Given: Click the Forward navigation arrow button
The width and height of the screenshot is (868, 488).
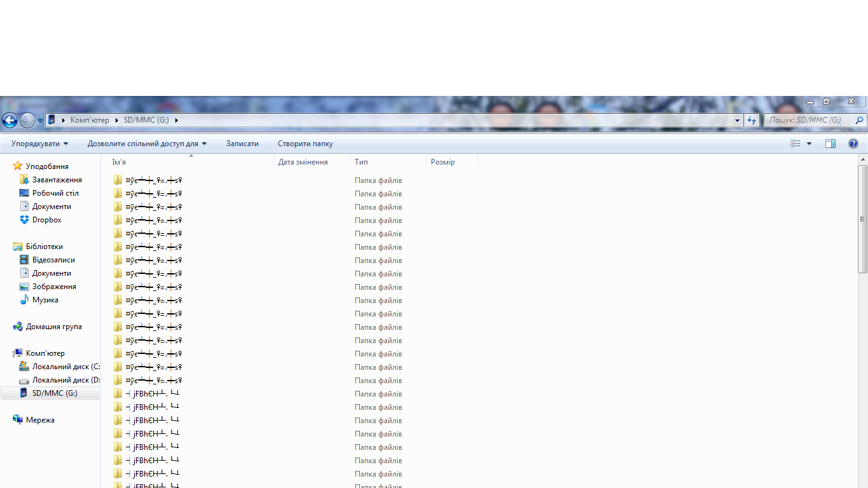Looking at the screenshot, I should tap(27, 120).
